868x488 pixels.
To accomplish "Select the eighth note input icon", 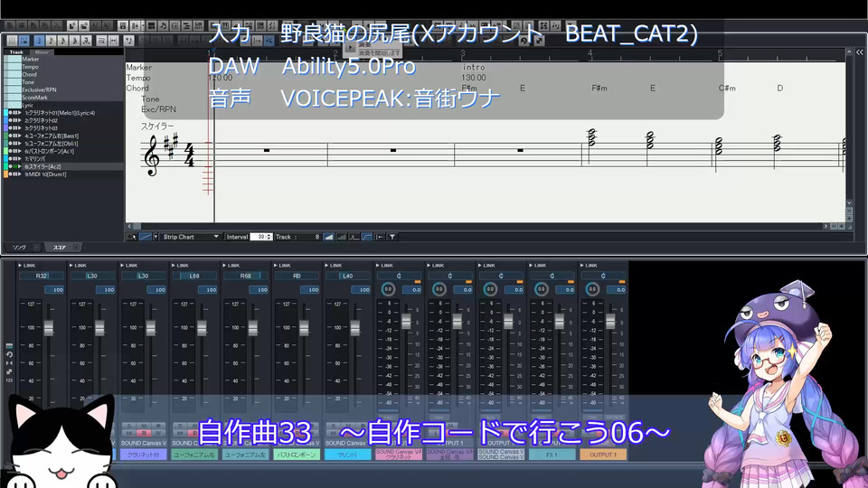I will (51, 41).
